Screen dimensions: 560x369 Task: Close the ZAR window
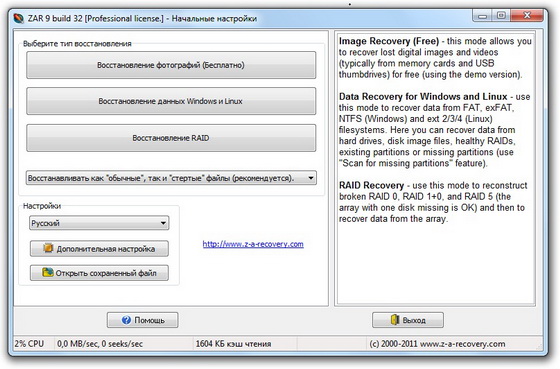tap(527, 15)
